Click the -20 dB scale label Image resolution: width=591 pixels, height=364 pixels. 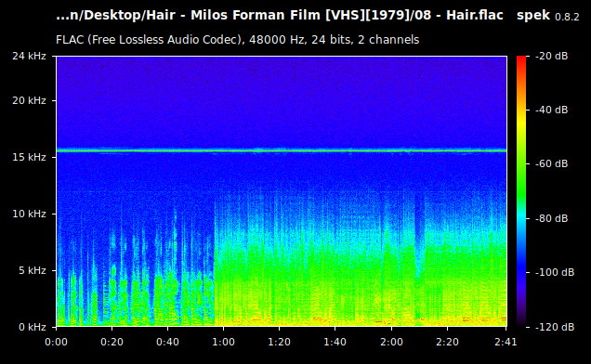(551, 56)
